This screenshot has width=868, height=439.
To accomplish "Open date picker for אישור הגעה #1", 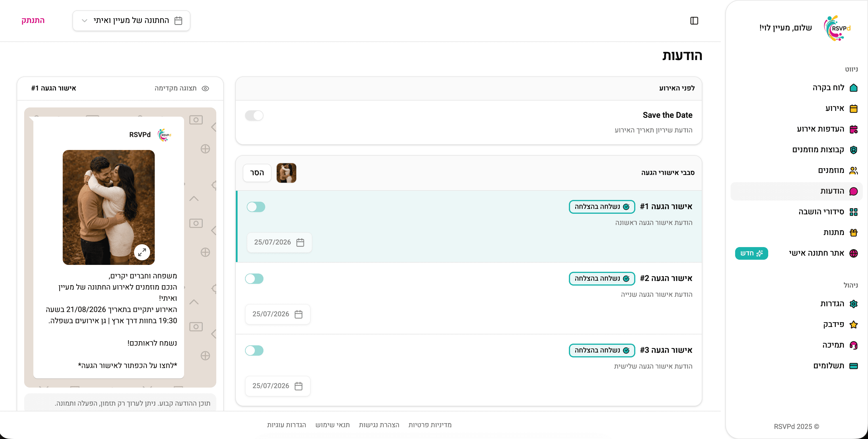I will click(x=279, y=242).
